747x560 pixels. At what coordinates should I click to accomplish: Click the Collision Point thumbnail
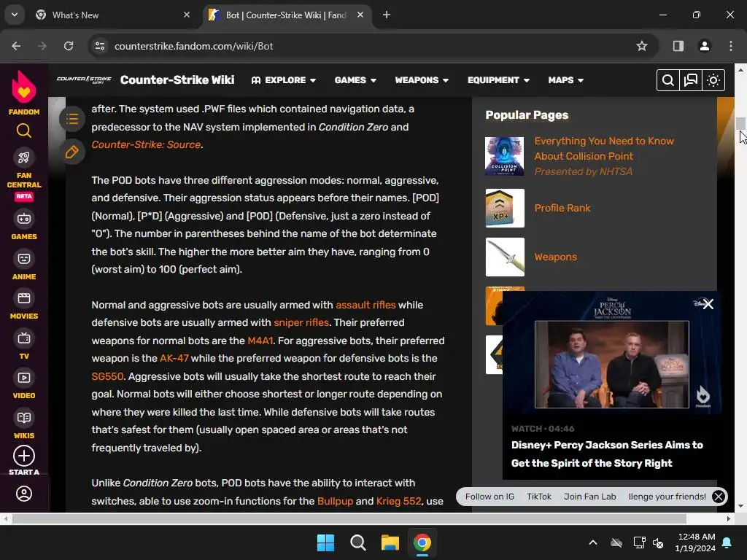pos(505,156)
